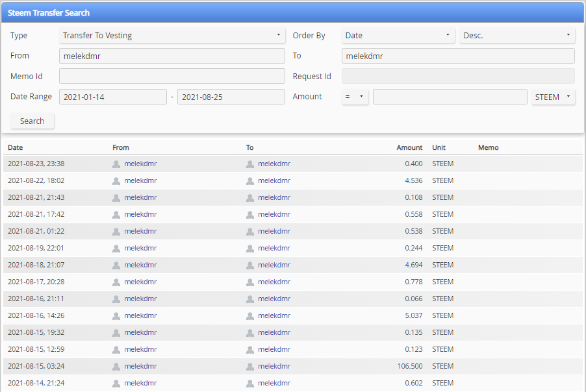Open To melekdmr link in 2021-08-15, 03:24 row
The width and height of the screenshot is (586, 392).
pyautogui.click(x=274, y=366)
